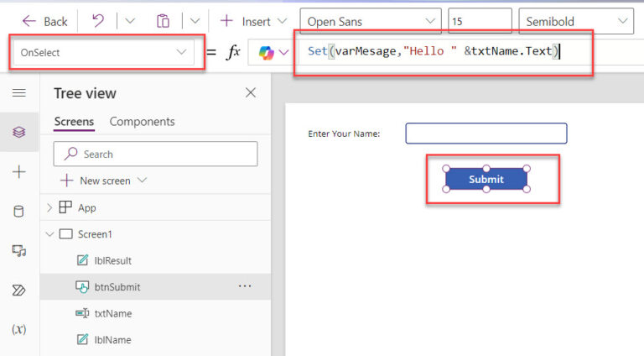
Task: Click the tree view Search box
Action: [155, 154]
